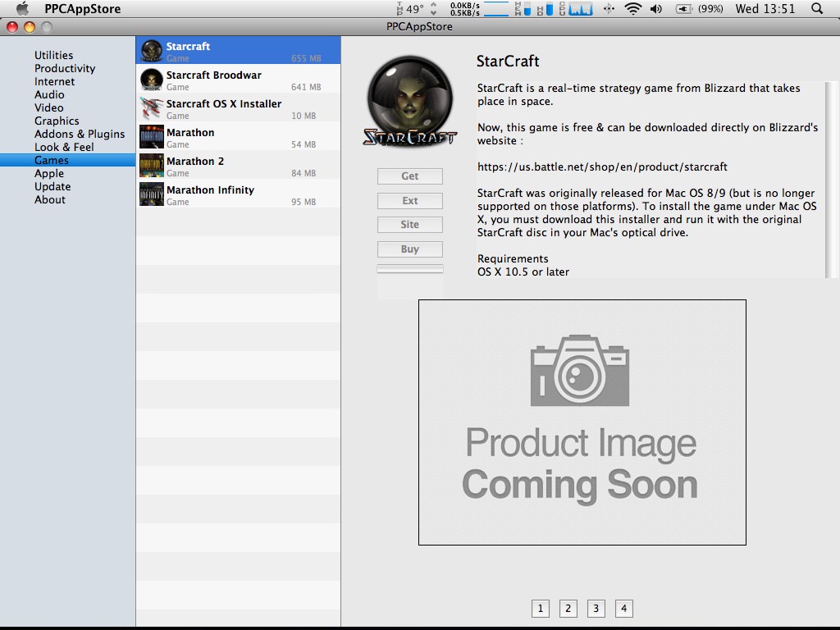Open the Update section
The height and width of the screenshot is (630, 840).
pyautogui.click(x=52, y=186)
